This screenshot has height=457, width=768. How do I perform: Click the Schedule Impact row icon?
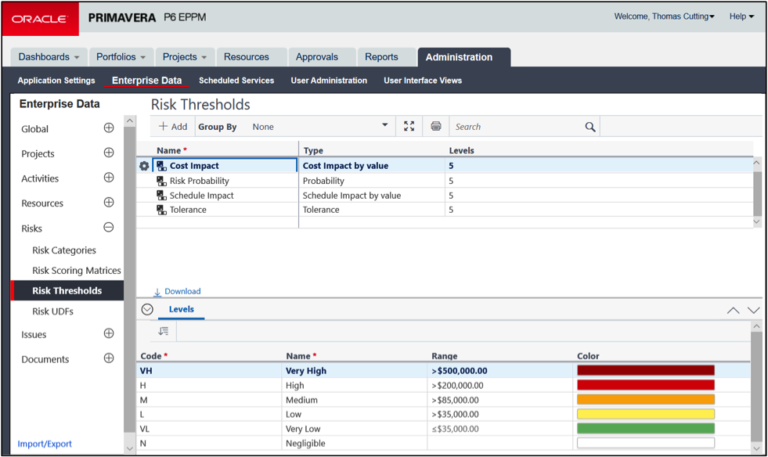pyautogui.click(x=161, y=196)
